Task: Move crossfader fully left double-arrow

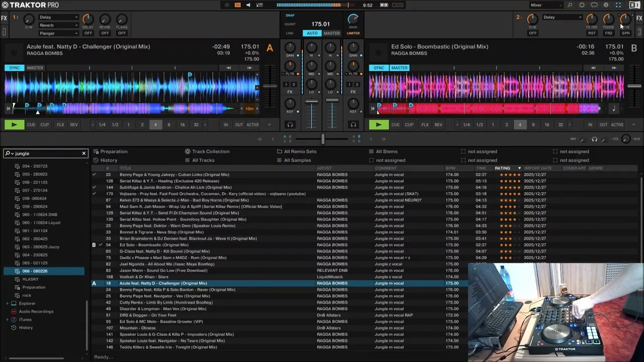Action: click(260, 139)
